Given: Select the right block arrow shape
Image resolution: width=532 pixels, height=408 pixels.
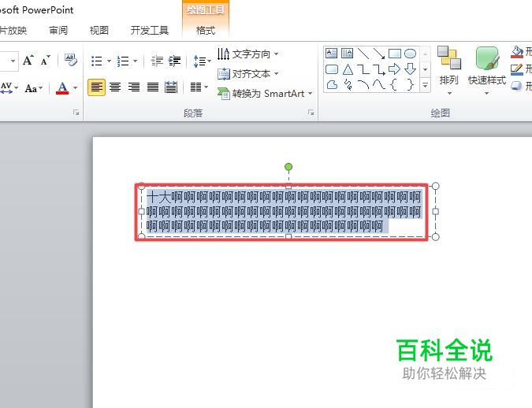Looking at the screenshot, I should 394,69.
